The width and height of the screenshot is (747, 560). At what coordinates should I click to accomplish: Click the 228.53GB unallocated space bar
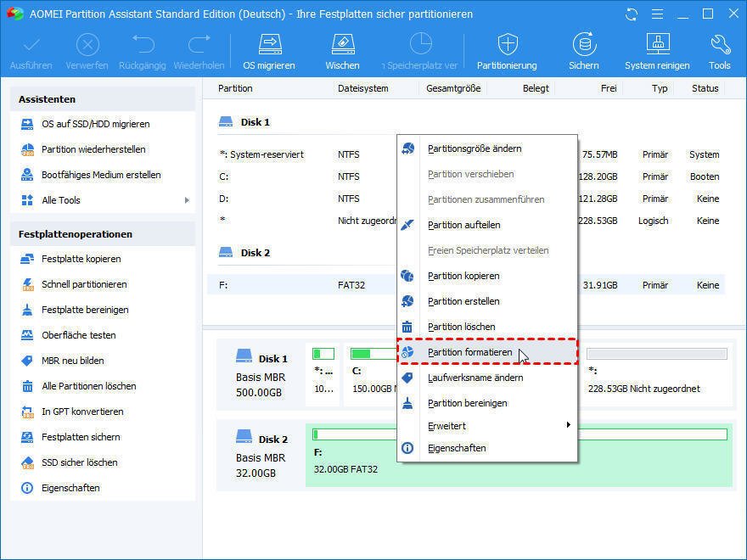click(x=657, y=354)
